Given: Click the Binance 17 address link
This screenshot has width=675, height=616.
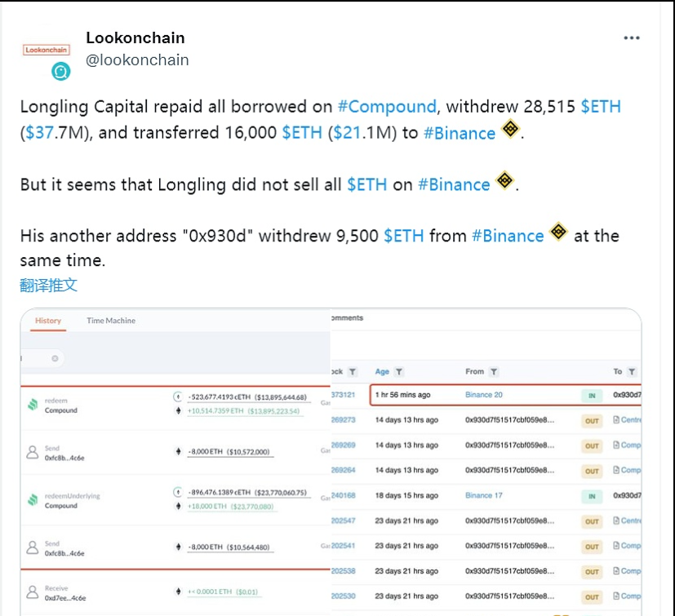Looking at the screenshot, I should click(x=484, y=495).
